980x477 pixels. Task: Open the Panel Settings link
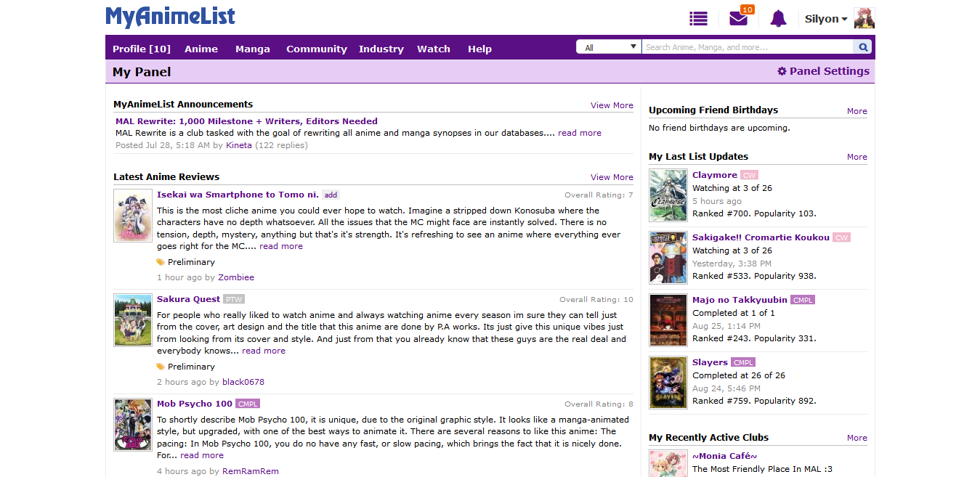(x=823, y=71)
